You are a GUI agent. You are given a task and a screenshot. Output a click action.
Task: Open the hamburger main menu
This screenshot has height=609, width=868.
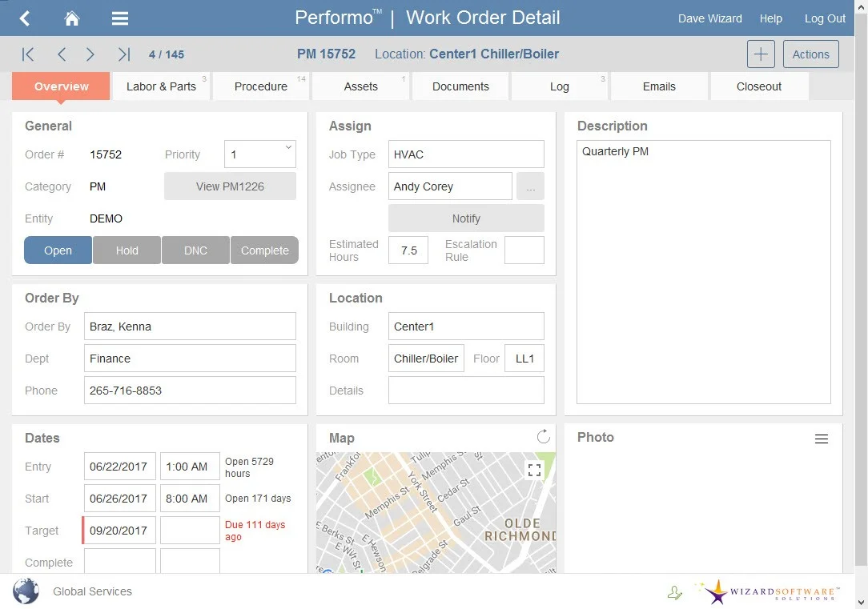(120, 18)
